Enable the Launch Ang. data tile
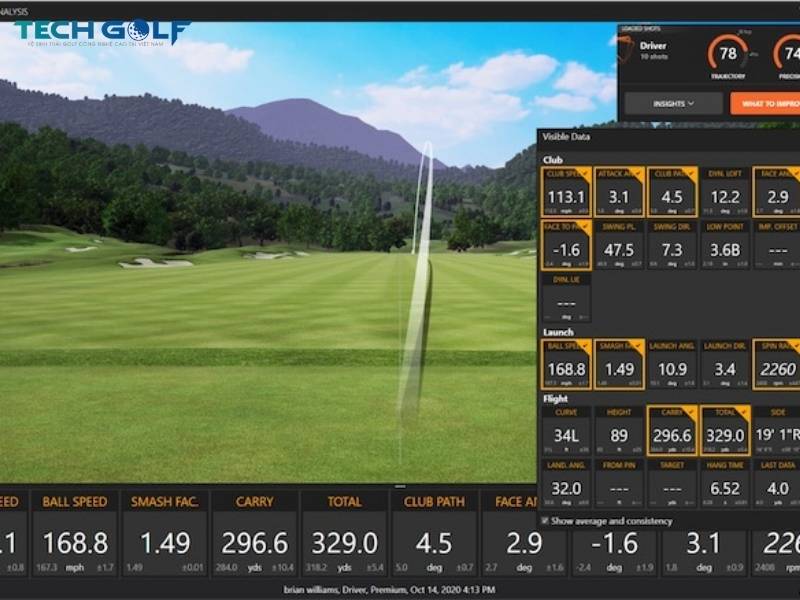This screenshot has width=800, height=600. point(672,364)
